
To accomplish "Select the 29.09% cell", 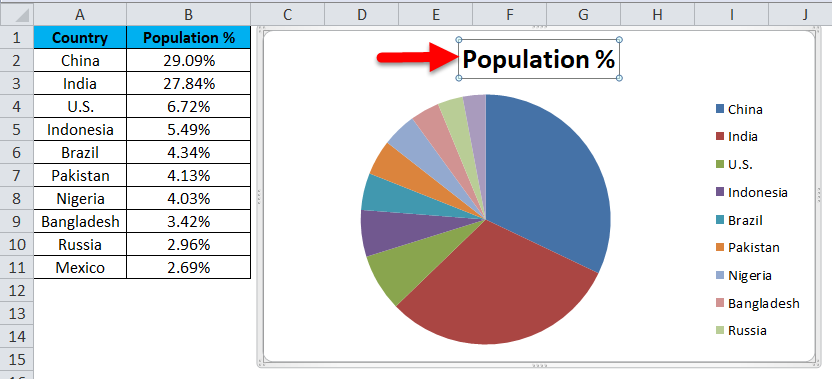I will point(188,61).
